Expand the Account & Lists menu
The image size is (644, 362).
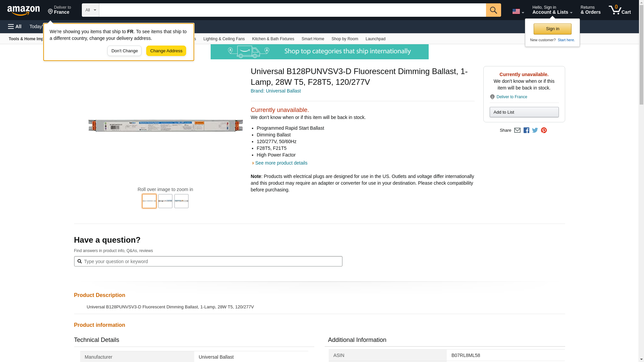tap(552, 10)
